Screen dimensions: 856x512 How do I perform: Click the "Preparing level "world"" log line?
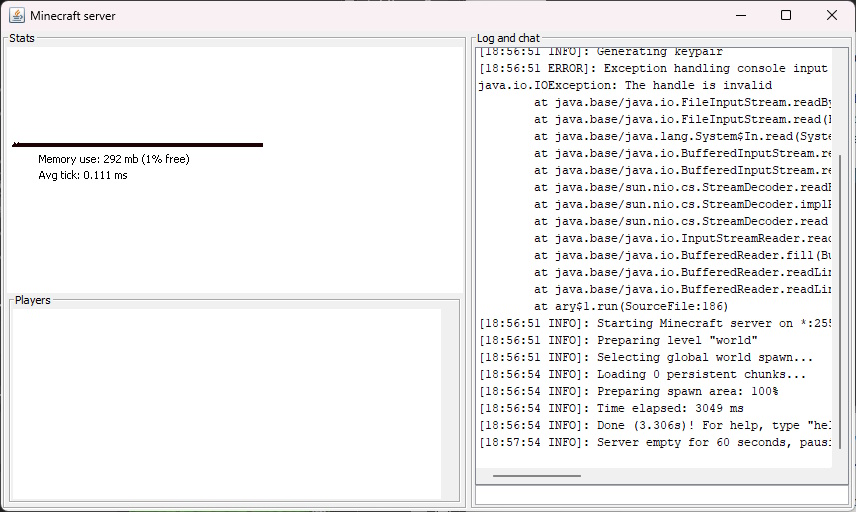[x=618, y=340]
